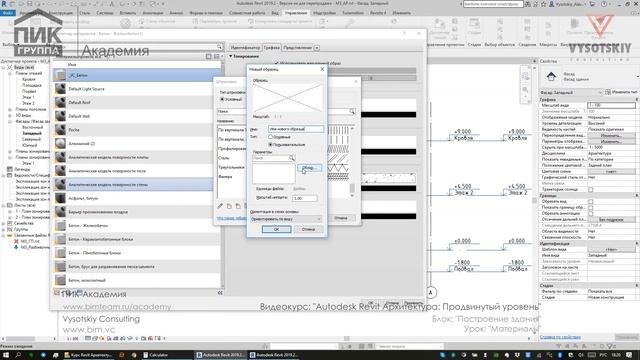Screen dimensions: 640x360
Task: Open the Вид ribbon tab
Action: (275, 13)
